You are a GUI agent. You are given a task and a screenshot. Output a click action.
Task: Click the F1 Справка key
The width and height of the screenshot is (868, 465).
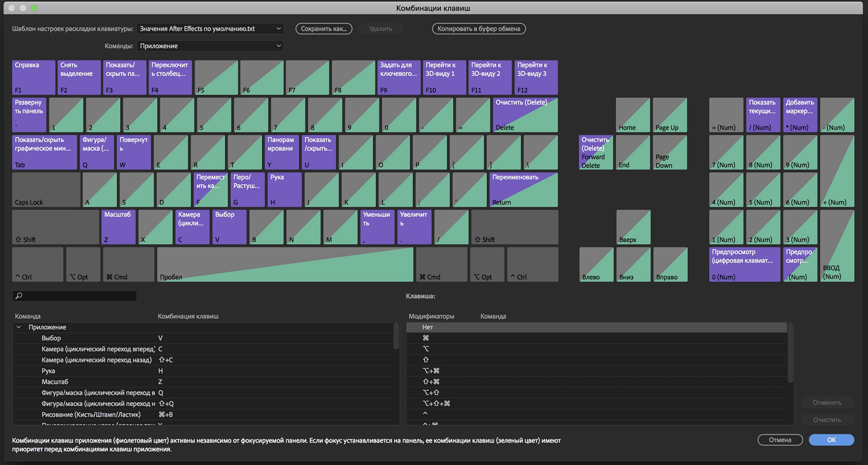pyautogui.click(x=33, y=77)
